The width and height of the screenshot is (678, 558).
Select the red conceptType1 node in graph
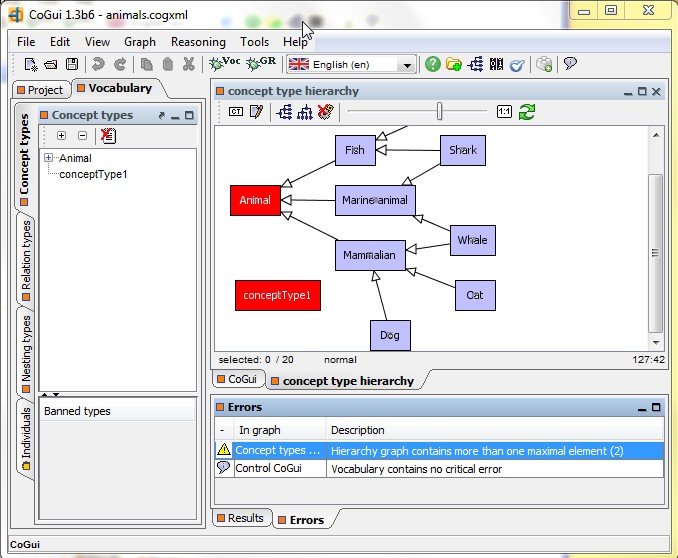coord(278,295)
